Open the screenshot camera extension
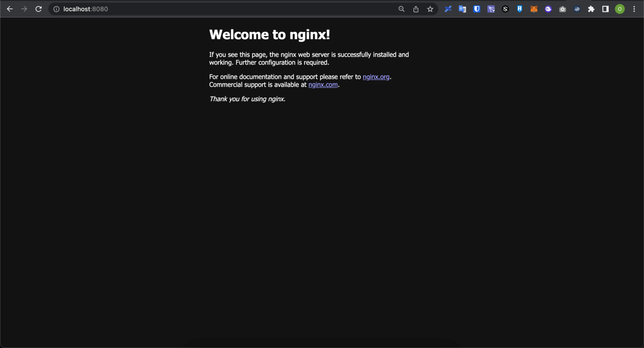This screenshot has width=644, height=348. point(562,9)
